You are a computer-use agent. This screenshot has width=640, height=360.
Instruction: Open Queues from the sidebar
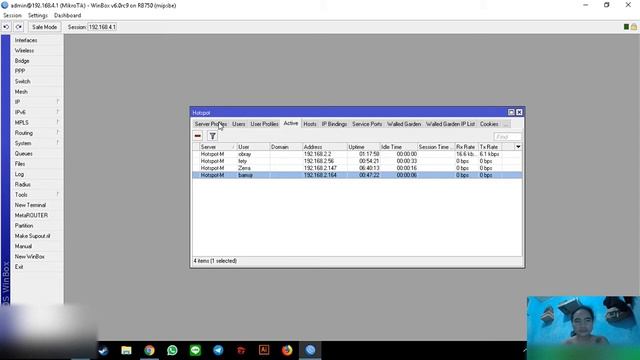(24, 153)
